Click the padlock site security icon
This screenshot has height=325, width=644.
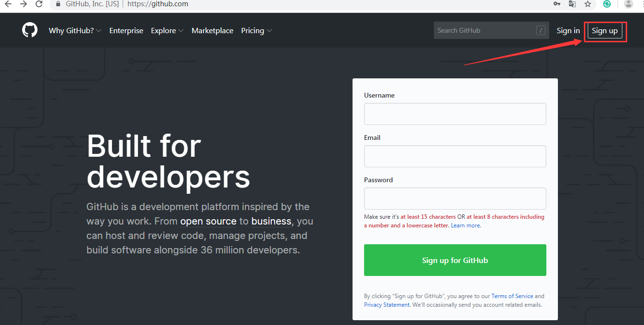pos(58,4)
